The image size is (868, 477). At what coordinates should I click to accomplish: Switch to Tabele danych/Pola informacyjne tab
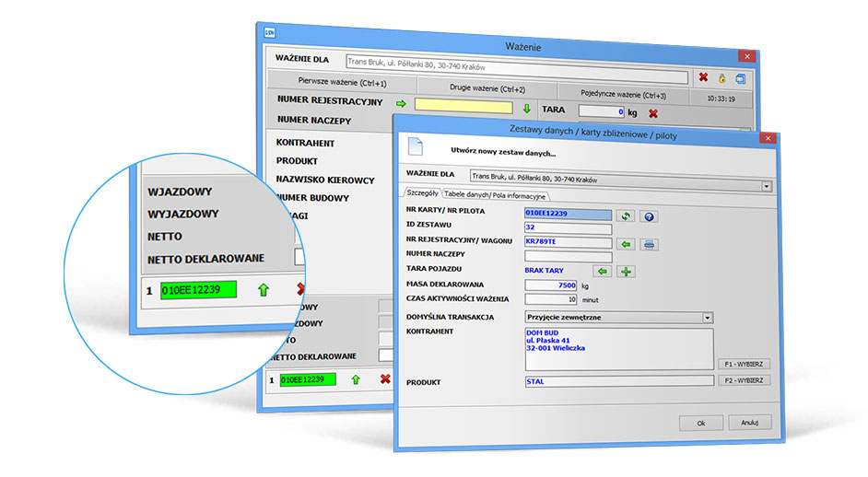[497, 195]
